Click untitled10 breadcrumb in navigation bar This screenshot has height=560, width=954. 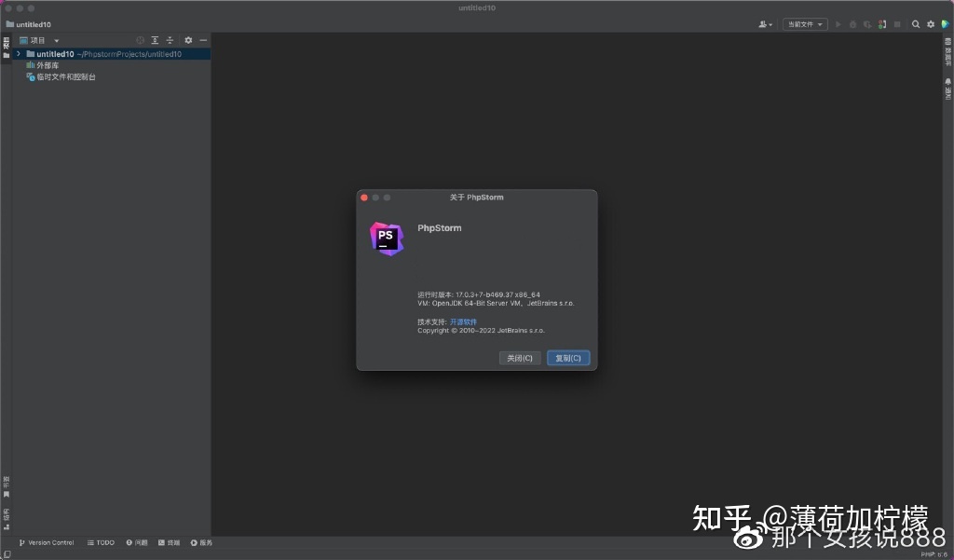coord(29,24)
